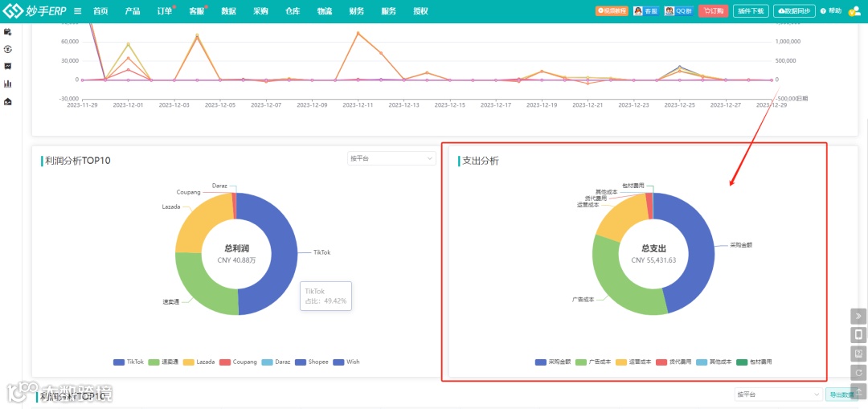This screenshot has height=409, width=868.
Task: Open the 授权 menu
Action: (x=420, y=11)
